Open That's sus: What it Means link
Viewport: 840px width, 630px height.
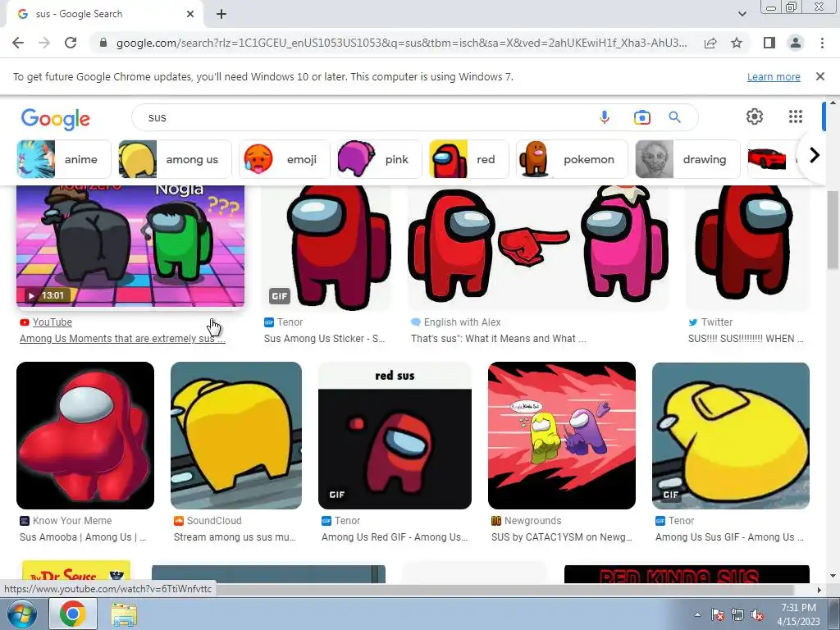[498, 339]
